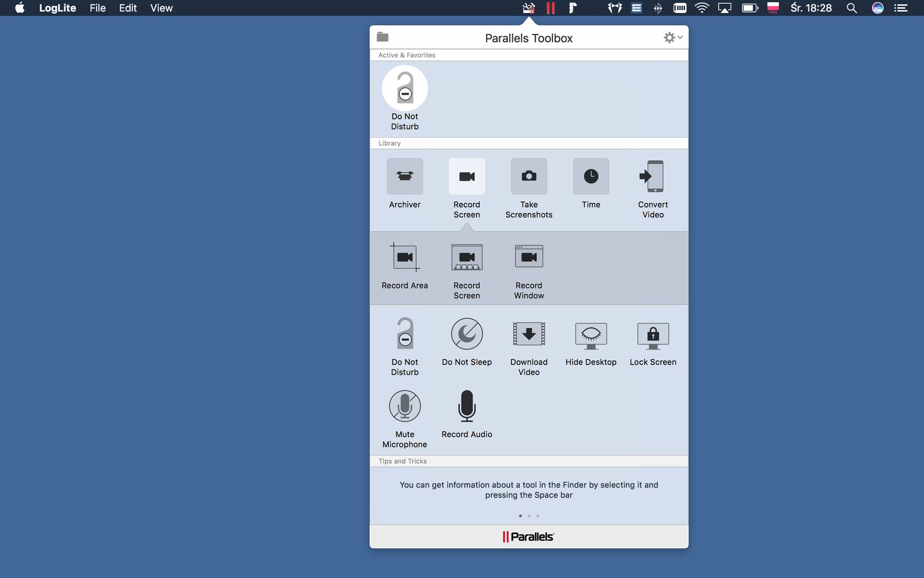Click the Bartender tuxedo menu bar icon
924x578 pixels.
point(615,8)
